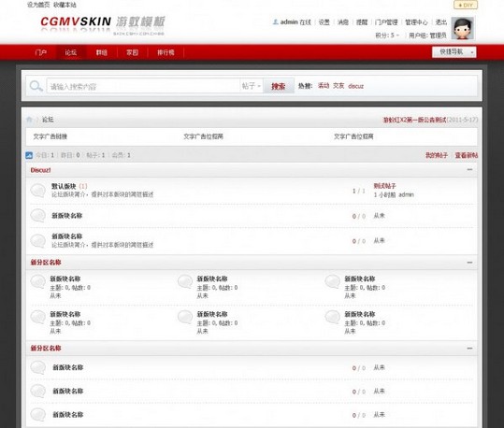Image resolution: width=504 pixels, height=428 pixels.
Task: Open the 快捷导航 dropdown menu
Action: [x=454, y=52]
